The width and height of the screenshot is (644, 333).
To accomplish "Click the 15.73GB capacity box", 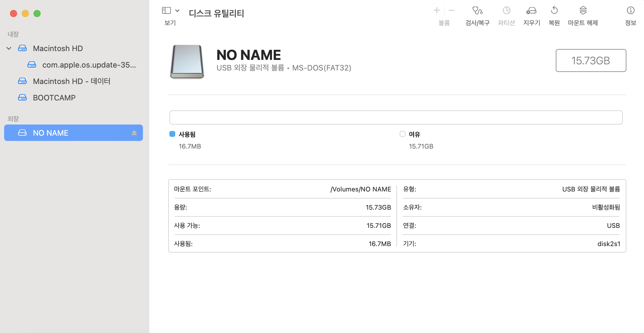I will (x=590, y=60).
